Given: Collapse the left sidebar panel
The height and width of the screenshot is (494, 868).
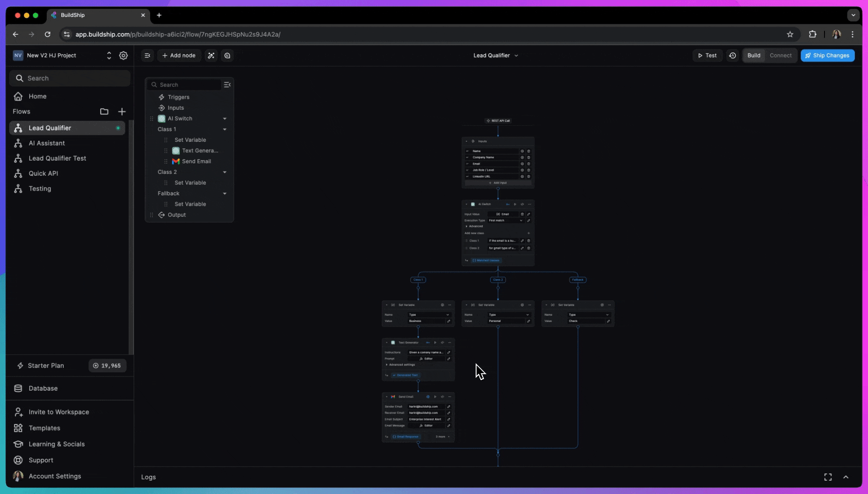Looking at the screenshot, I should [147, 55].
